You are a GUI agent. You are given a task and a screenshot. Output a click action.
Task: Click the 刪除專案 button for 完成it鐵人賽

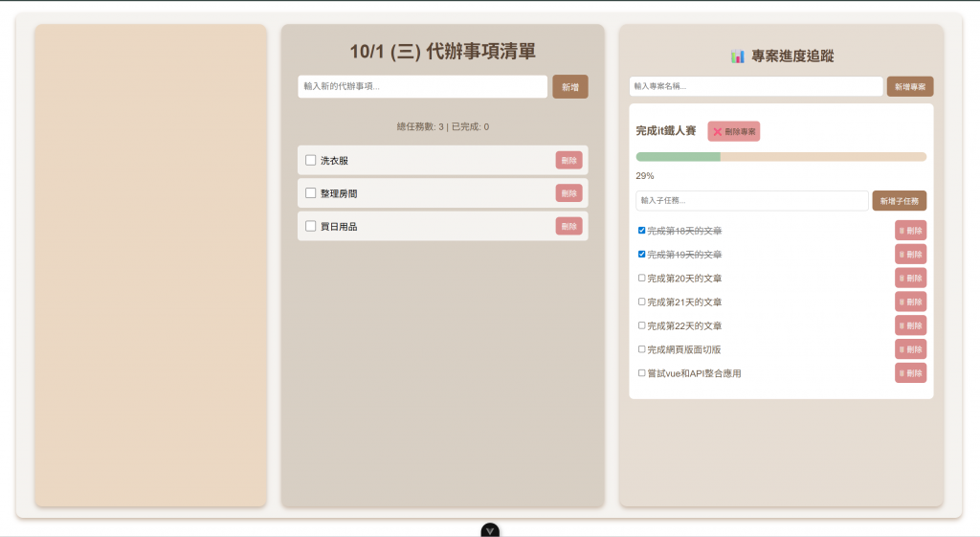[x=734, y=131]
